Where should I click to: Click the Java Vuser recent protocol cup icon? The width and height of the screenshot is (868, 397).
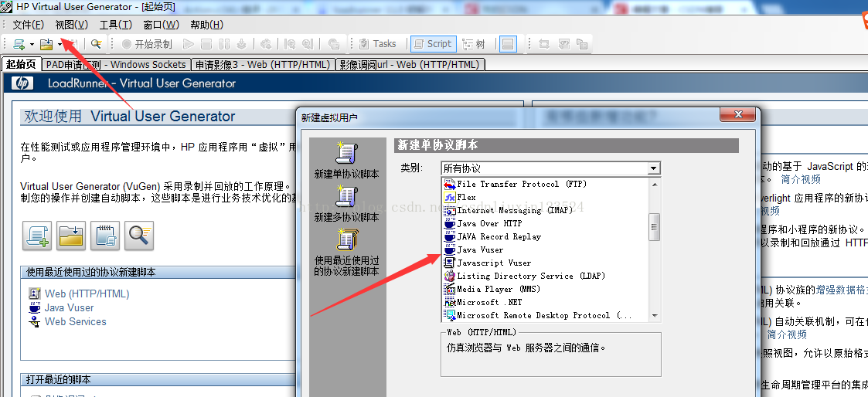35,307
